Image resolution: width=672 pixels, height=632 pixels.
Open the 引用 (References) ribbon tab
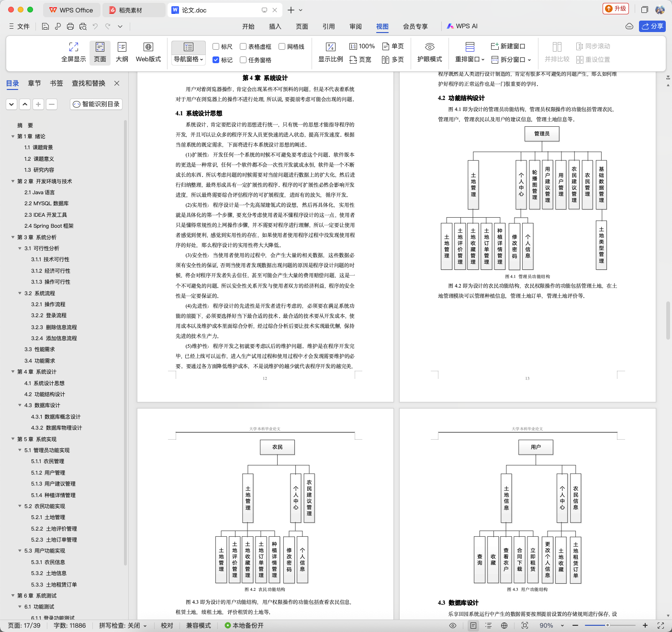tap(329, 26)
